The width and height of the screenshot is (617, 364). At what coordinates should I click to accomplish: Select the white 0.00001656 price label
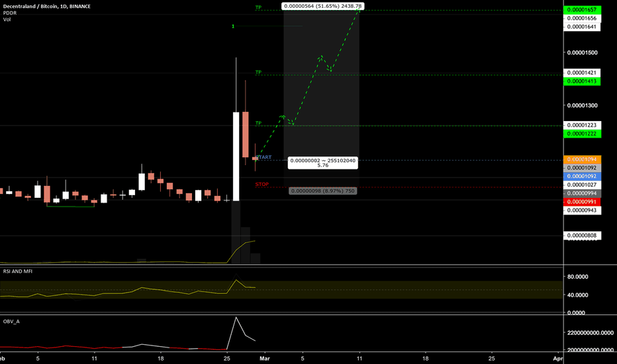click(x=582, y=18)
